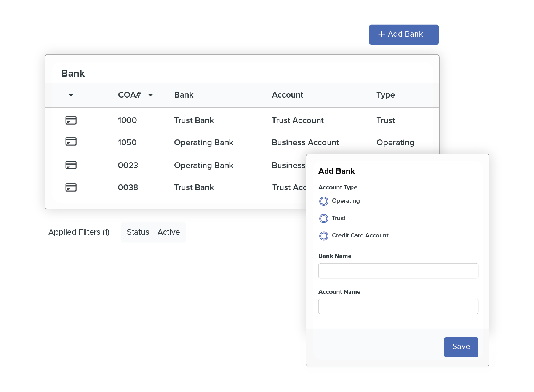Expand the first column dropdown arrow
Screen dimensions: 534x392
point(71,95)
